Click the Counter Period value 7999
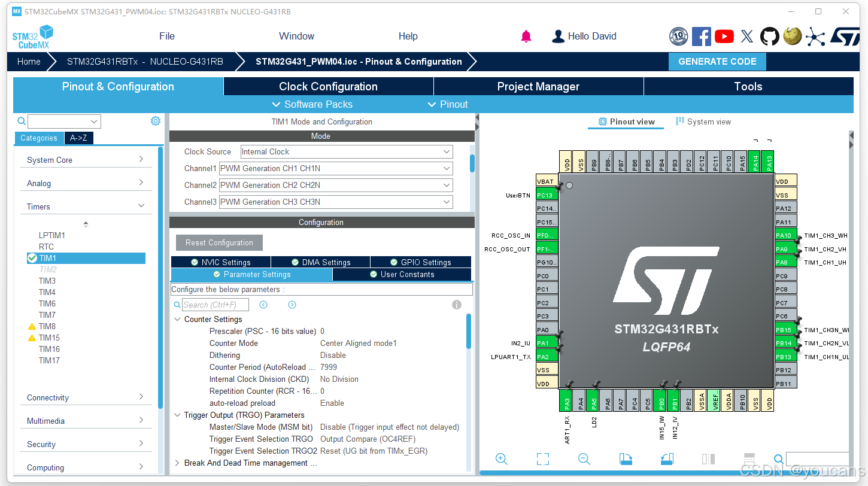 click(329, 367)
